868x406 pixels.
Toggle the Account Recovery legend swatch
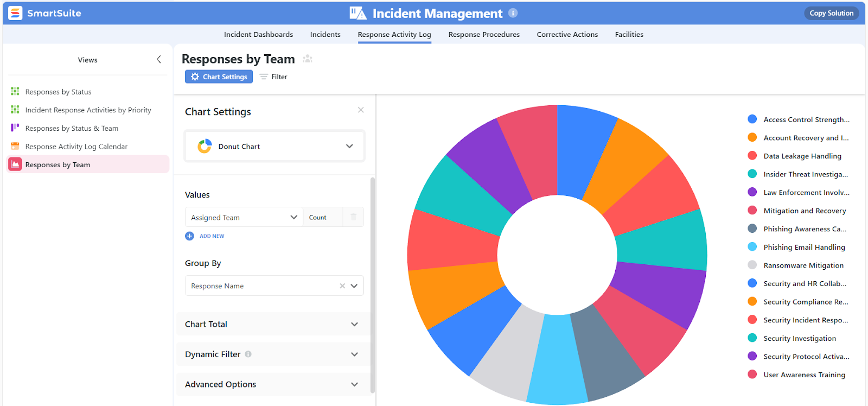(x=752, y=137)
